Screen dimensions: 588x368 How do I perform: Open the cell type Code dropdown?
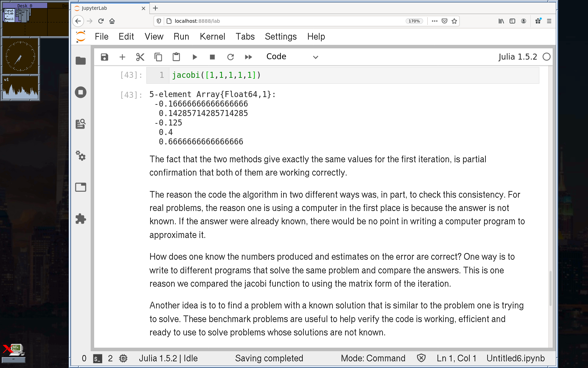tap(292, 57)
